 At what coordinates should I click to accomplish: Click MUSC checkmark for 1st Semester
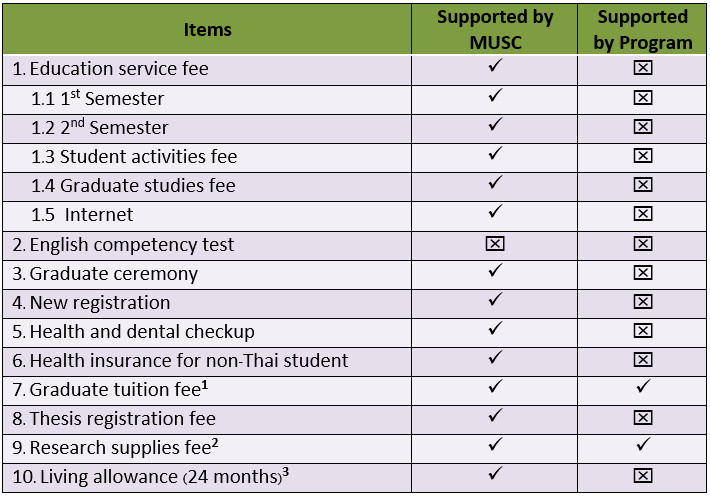pyautogui.click(x=494, y=97)
